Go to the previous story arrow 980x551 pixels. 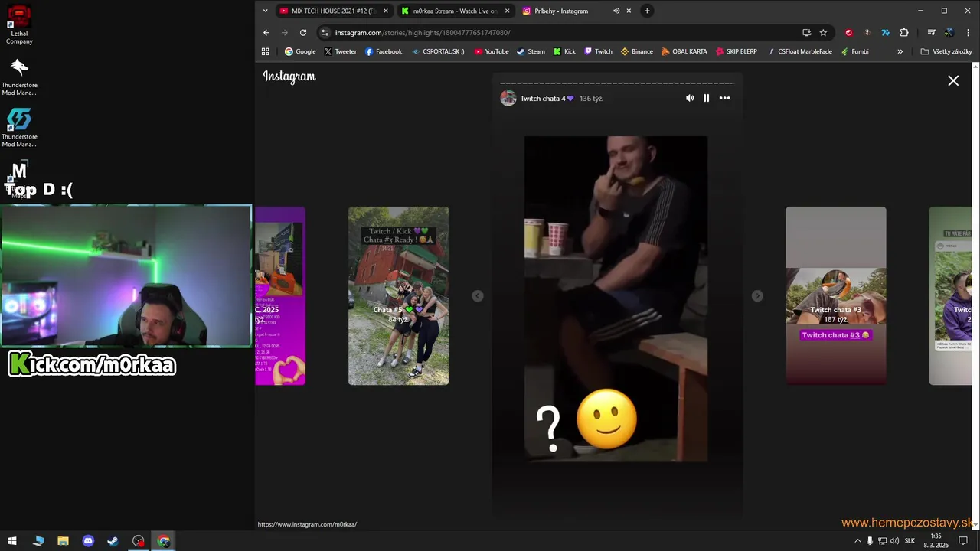coord(478,296)
